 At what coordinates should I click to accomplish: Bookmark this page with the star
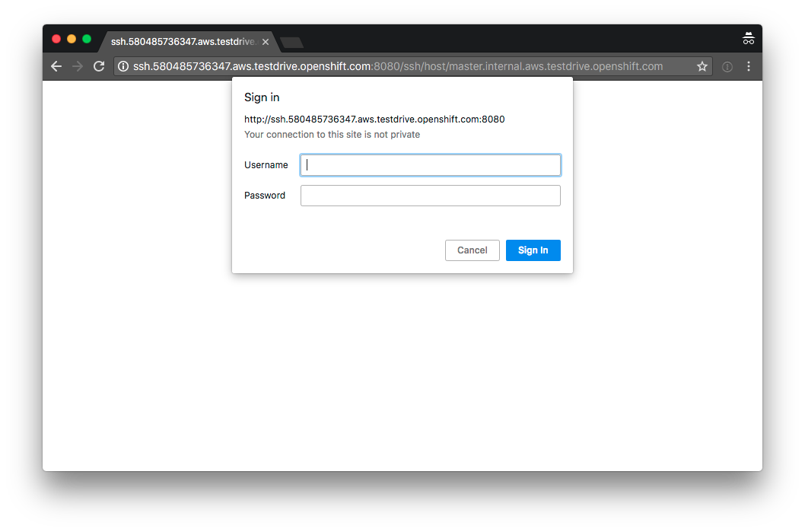(x=702, y=67)
